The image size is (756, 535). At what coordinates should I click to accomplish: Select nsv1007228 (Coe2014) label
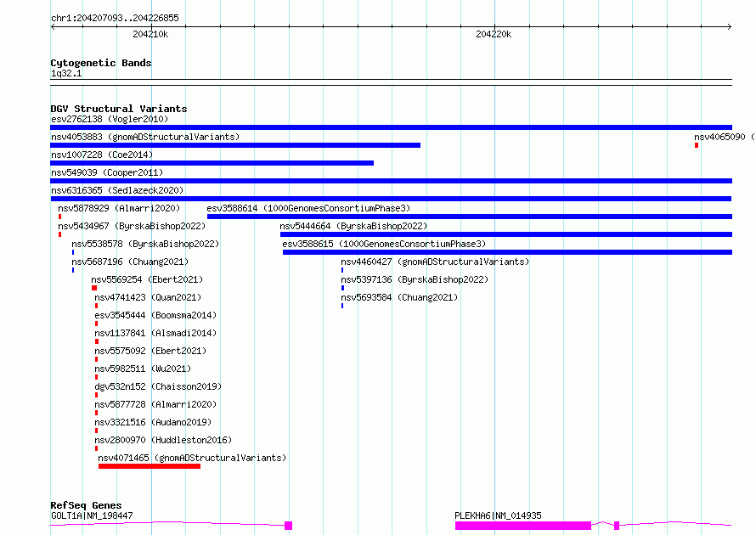[102, 155]
